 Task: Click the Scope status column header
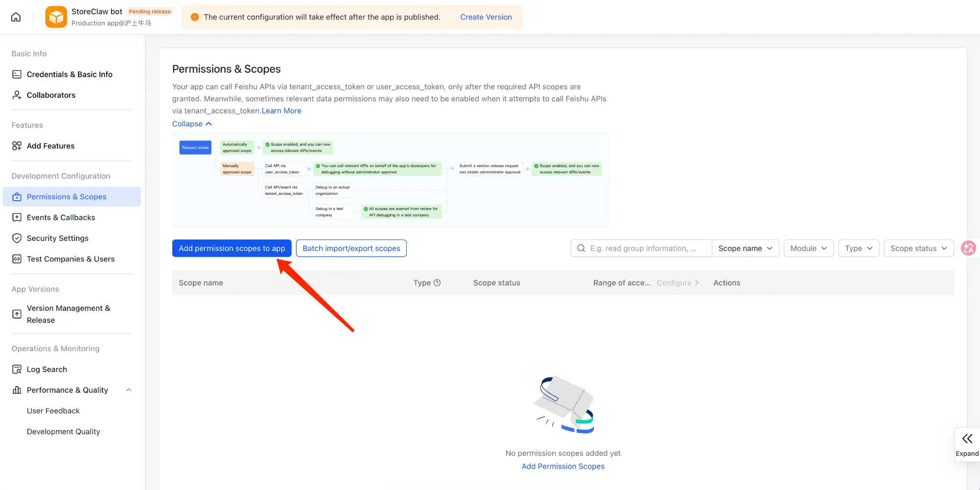[x=497, y=283]
